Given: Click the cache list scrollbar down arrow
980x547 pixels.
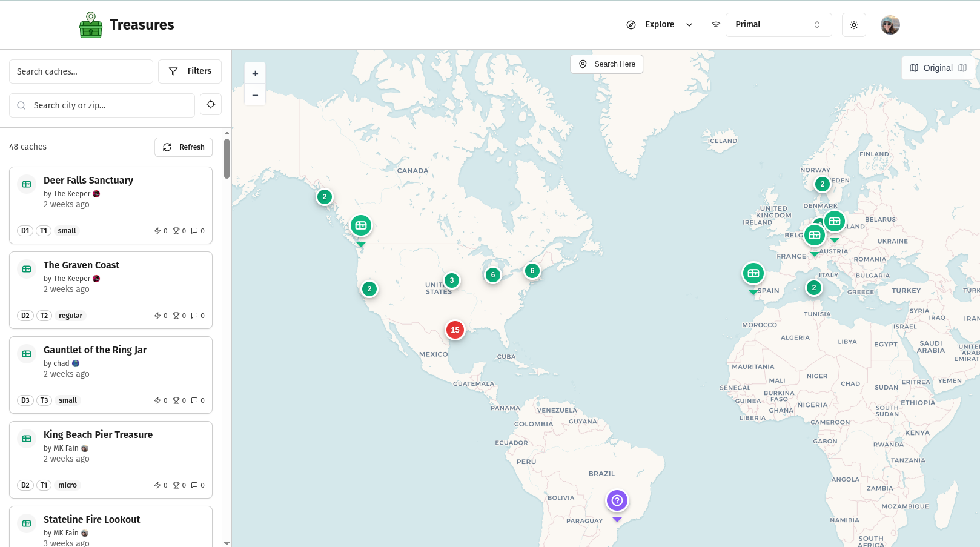Looking at the screenshot, I should point(227,543).
